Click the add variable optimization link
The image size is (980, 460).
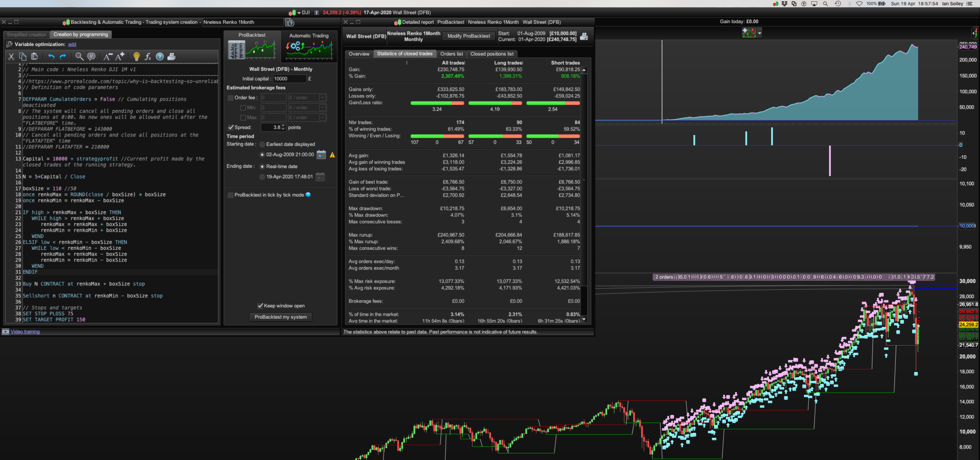72,45
